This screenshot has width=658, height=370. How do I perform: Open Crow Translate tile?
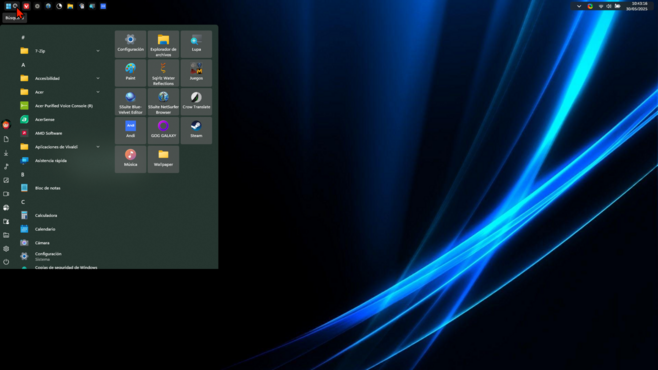(196, 101)
